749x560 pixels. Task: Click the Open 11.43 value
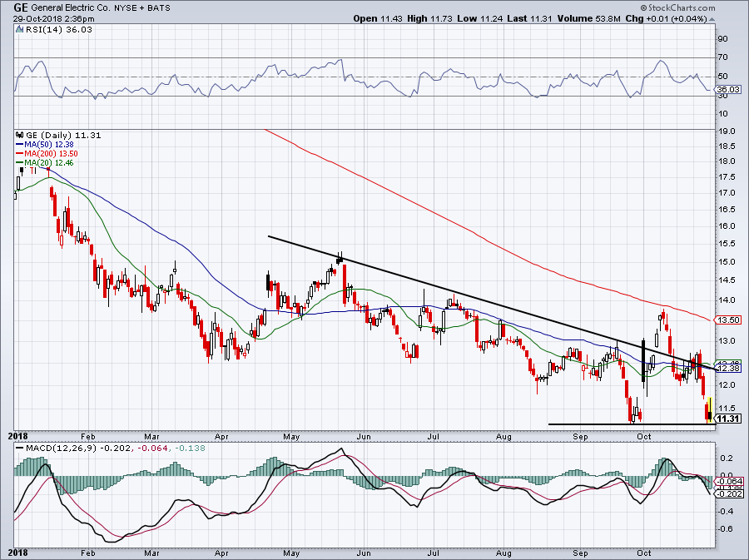pos(379,18)
